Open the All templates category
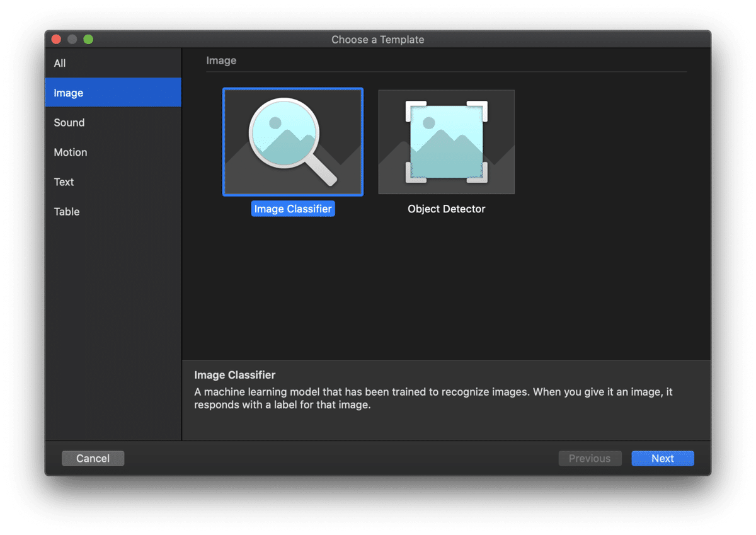Viewport: 756px width, 535px height. pyautogui.click(x=113, y=63)
